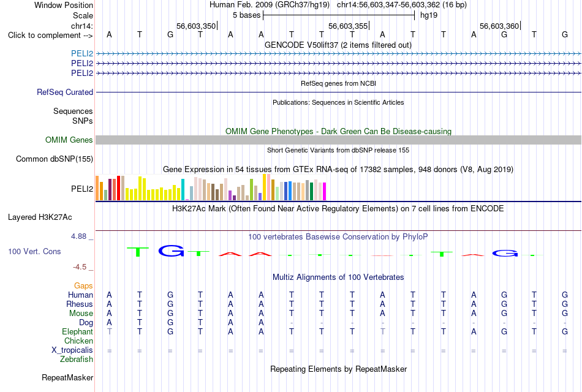The height and width of the screenshot is (392, 582).
Task: Open the 100 Vert. Cons track label
Action: pyautogui.click(x=34, y=251)
